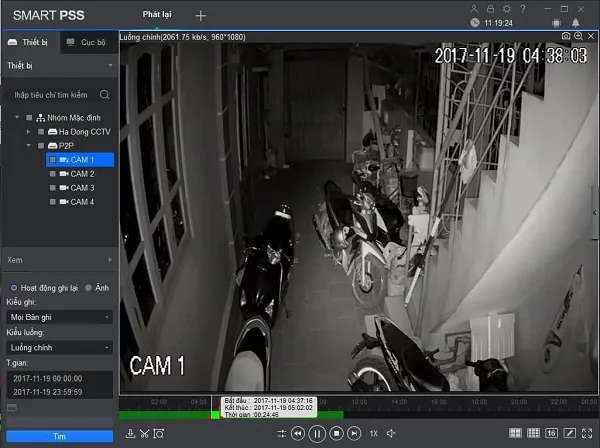Change the 1X playback speed
Viewport: 600px width, 448px height.
click(373, 433)
